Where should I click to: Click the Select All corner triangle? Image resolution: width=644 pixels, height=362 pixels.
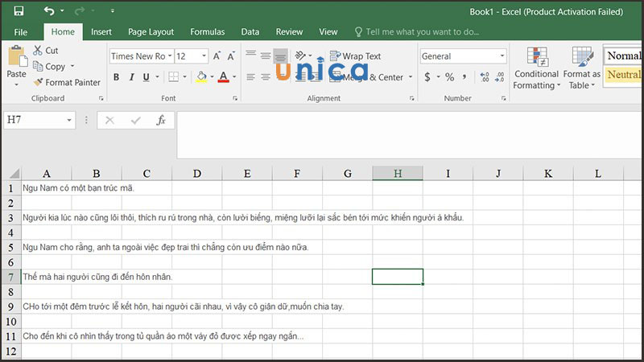14,174
